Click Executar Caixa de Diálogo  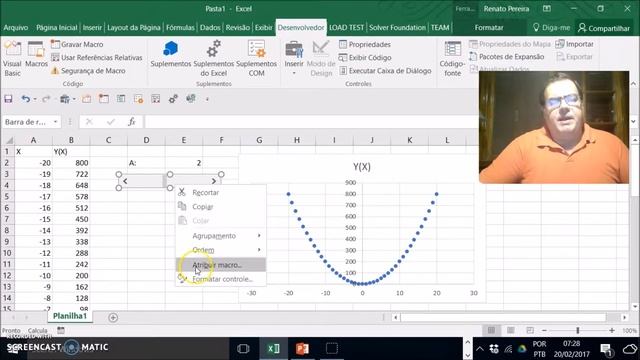[385, 71]
